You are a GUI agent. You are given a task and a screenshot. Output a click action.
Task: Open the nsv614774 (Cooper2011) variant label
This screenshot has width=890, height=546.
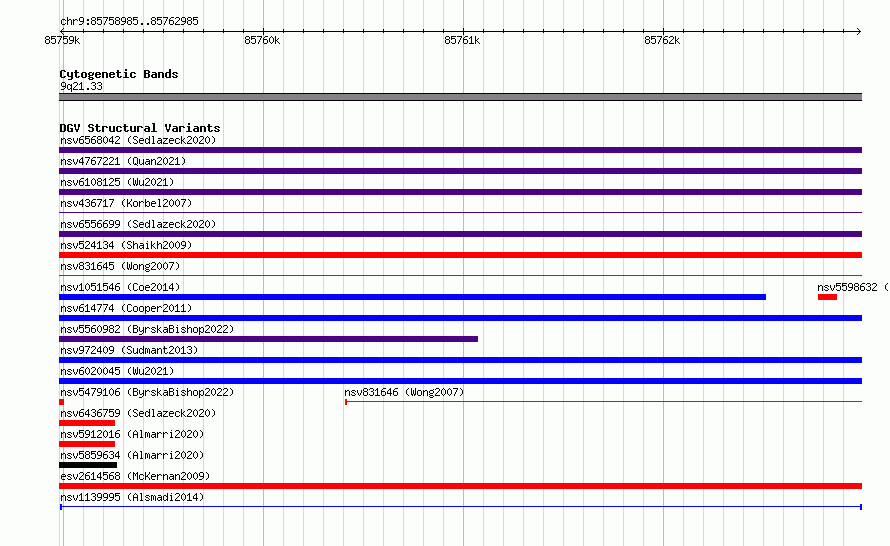(x=126, y=308)
